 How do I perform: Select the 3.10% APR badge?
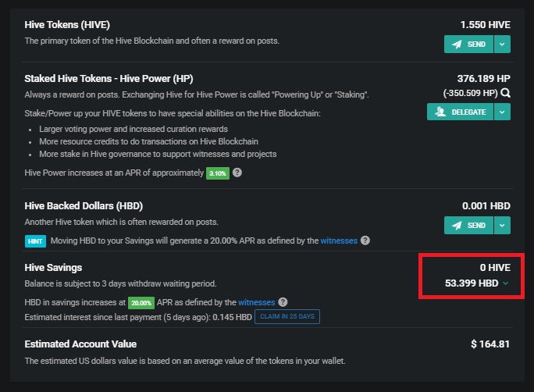(x=218, y=173)
